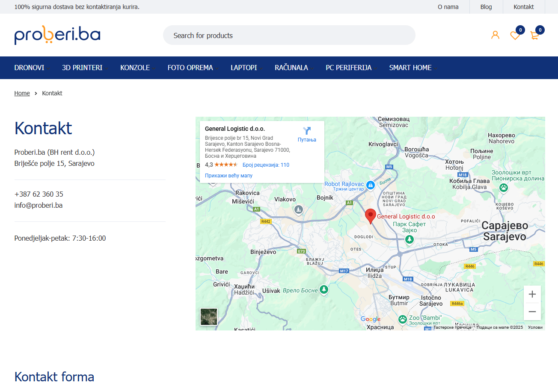558x392 pixels.
Task: Zoom in on the map
Action: tap(532, 294)
